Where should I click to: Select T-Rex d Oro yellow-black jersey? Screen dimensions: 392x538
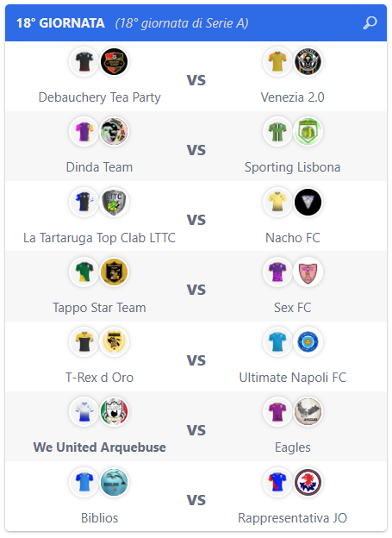(84, 341)
